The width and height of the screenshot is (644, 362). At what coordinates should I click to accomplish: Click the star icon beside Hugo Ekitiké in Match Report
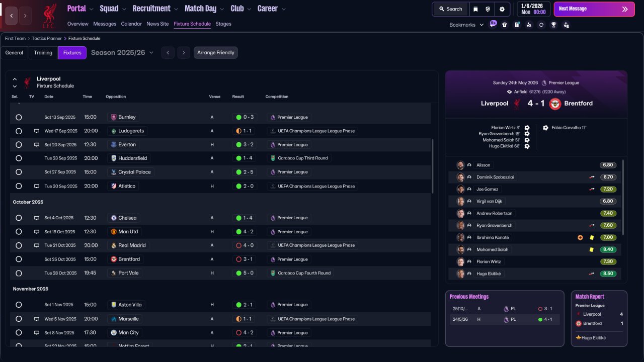coord(579,338)
